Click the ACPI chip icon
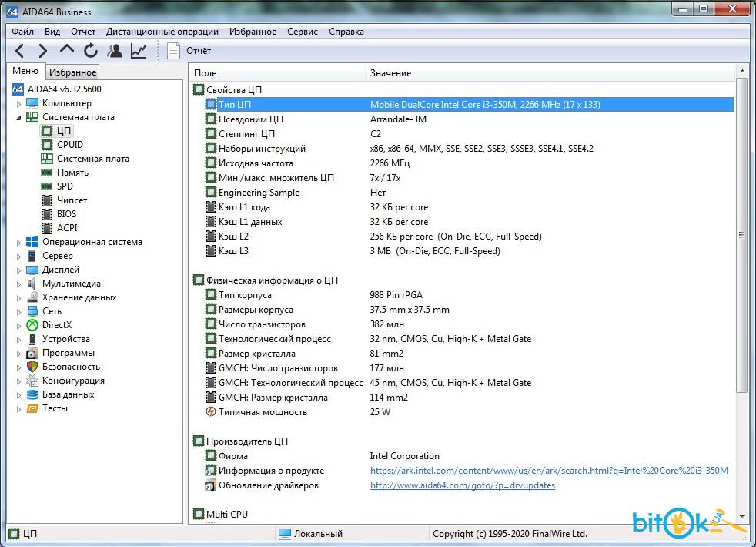756x547 pixels. tap(47, 228)
